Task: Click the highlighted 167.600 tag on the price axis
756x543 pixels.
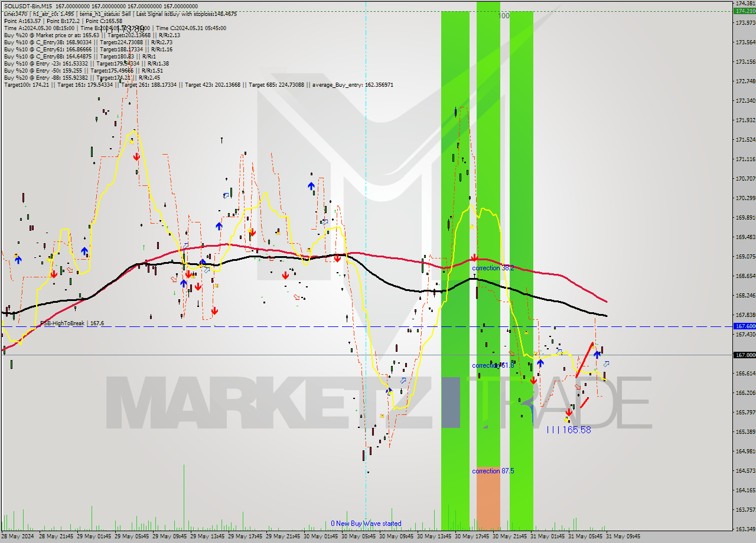Action: [x=745, y=326]
